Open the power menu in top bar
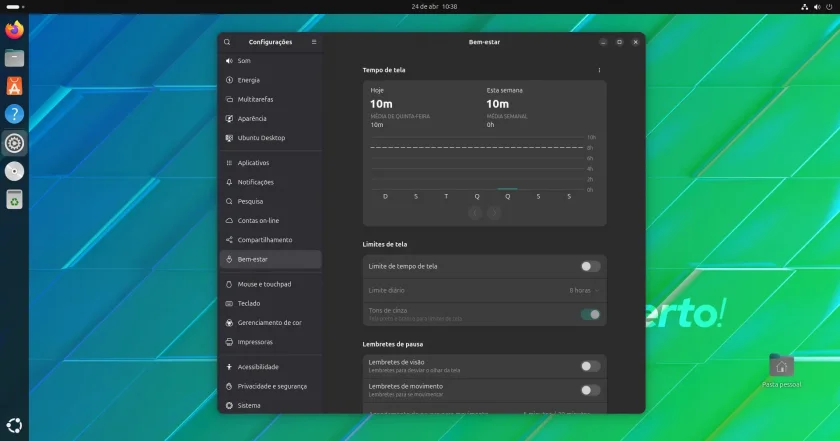Viewport: 840px width, 441px height. pyautogui.click(x=829, y=7)
